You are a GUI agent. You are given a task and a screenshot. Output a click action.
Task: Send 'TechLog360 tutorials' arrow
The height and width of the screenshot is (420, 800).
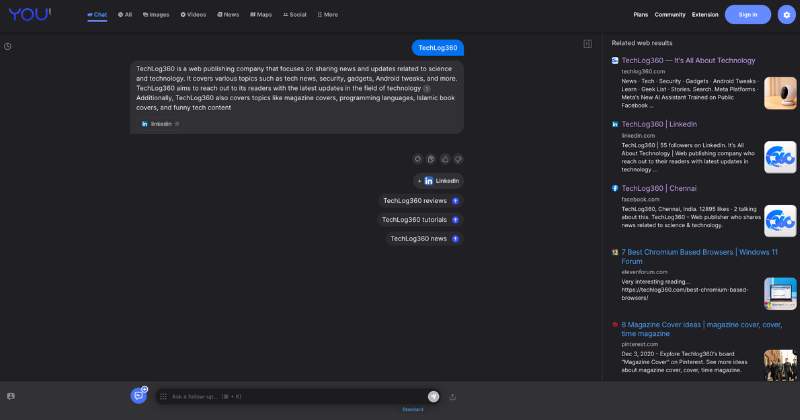coord(456,220)
